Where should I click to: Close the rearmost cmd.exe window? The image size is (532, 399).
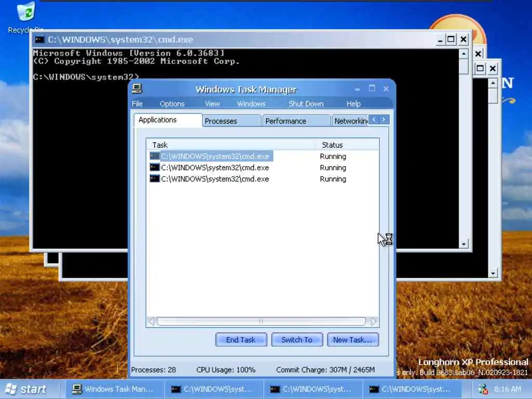click(493, 69)
